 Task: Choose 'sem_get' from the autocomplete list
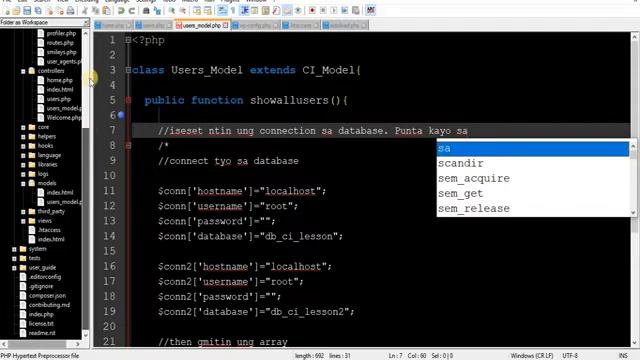point(533,194)
